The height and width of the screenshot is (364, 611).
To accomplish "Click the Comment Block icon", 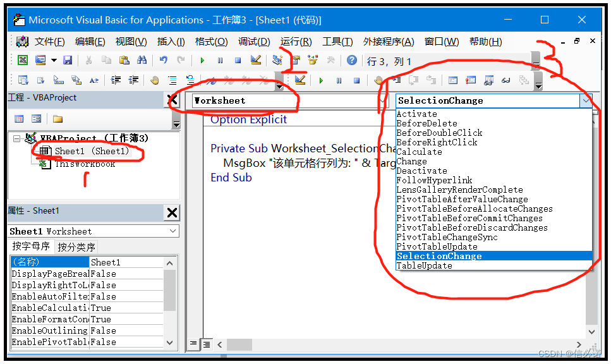I will pos(172,80).
